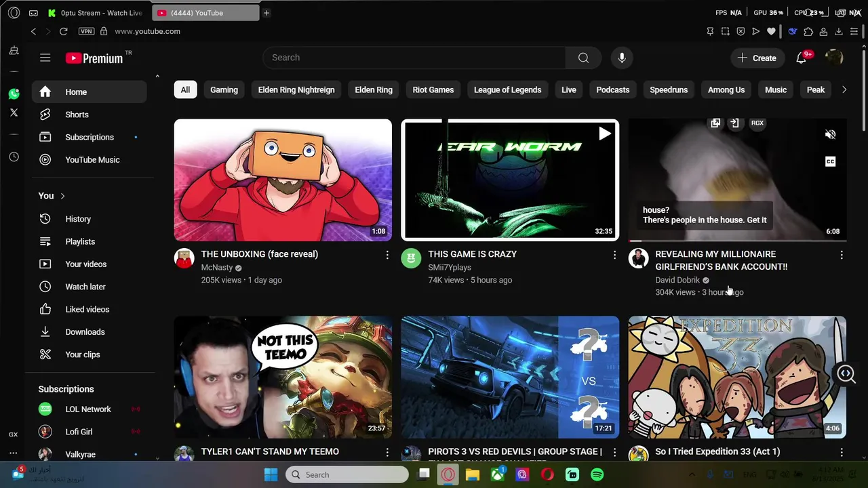Reload the current page

pyautogui.click(x=63, y=31)
